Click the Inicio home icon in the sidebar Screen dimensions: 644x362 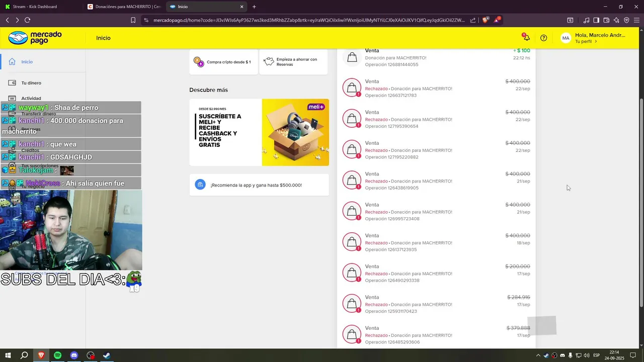pos(12,62)
